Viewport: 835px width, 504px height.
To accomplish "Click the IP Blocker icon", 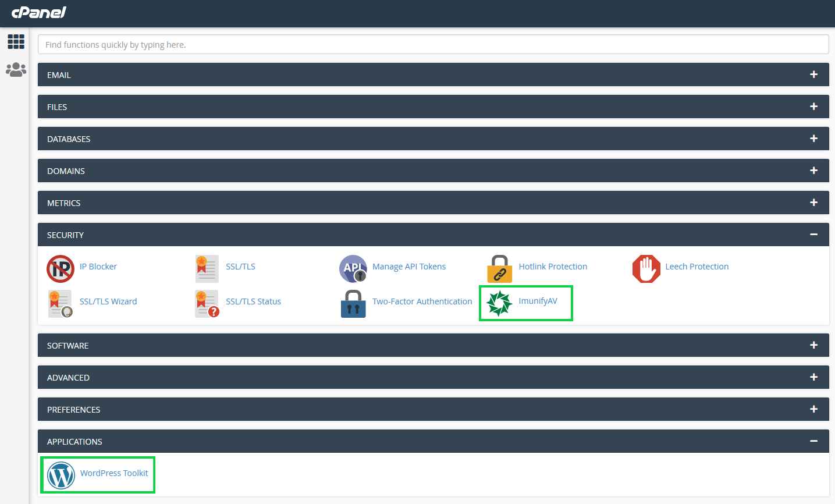I will pyautogui.click(x=61, y=269).
